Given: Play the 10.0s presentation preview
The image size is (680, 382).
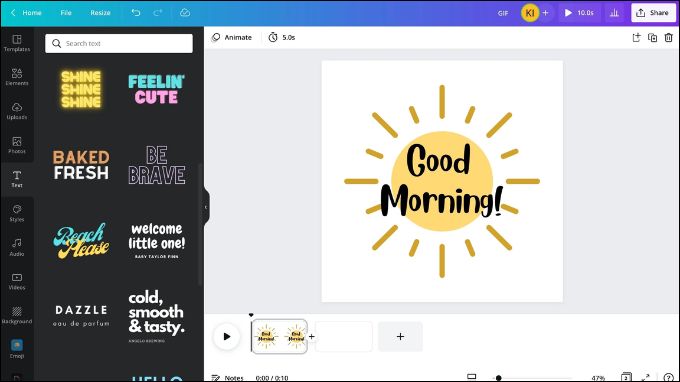Looking at the screenshot, I should 579,13.
